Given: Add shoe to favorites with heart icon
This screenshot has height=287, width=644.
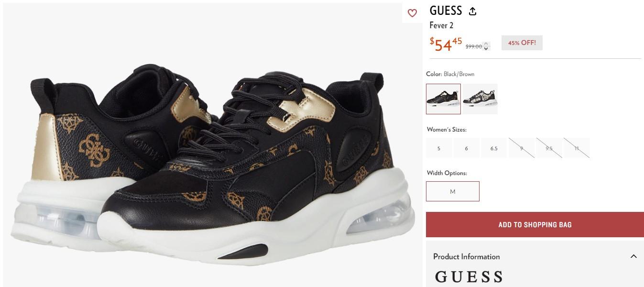Looking at the screenshot, I should pyautogui.click(x=412, y=13).
